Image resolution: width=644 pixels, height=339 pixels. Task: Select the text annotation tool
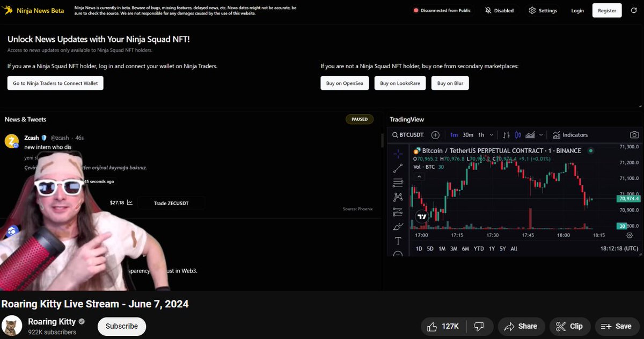(398, 241)
